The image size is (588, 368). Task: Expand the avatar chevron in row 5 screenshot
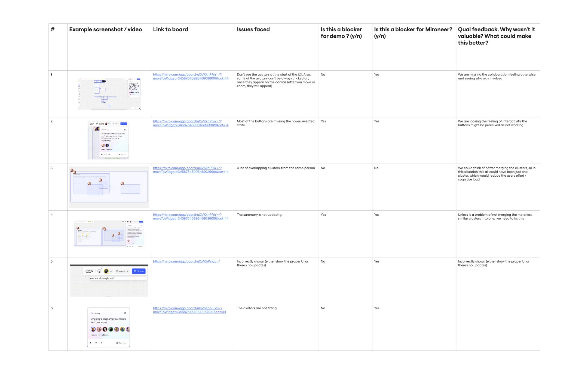[111, 271]
